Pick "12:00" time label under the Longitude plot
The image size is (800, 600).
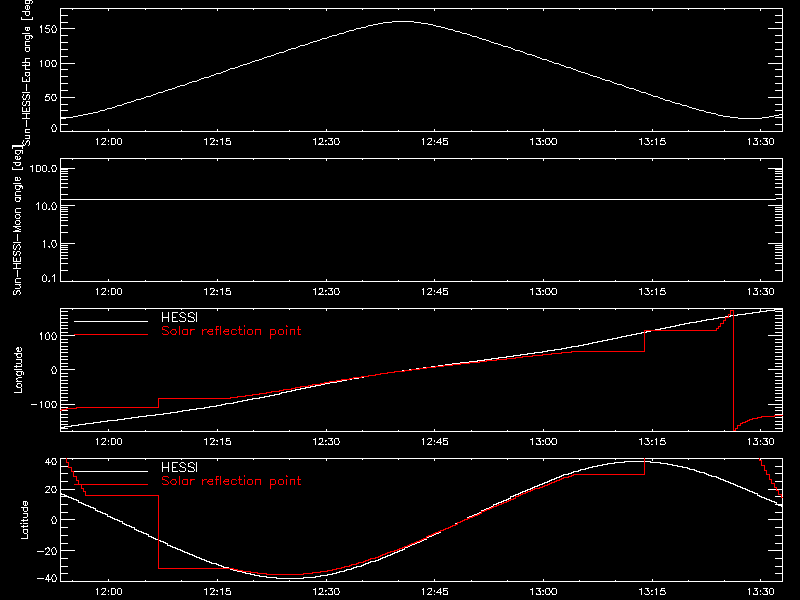click(109, 442)
